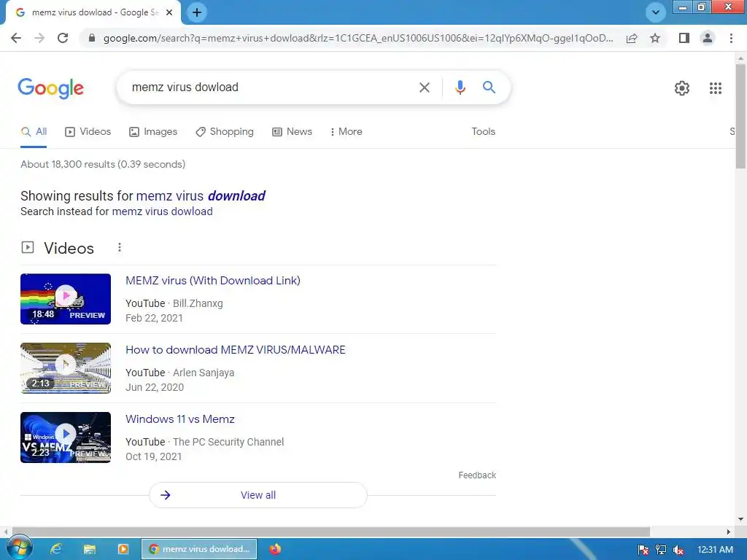Open Chrome's three-dot menu

(731, 38)
